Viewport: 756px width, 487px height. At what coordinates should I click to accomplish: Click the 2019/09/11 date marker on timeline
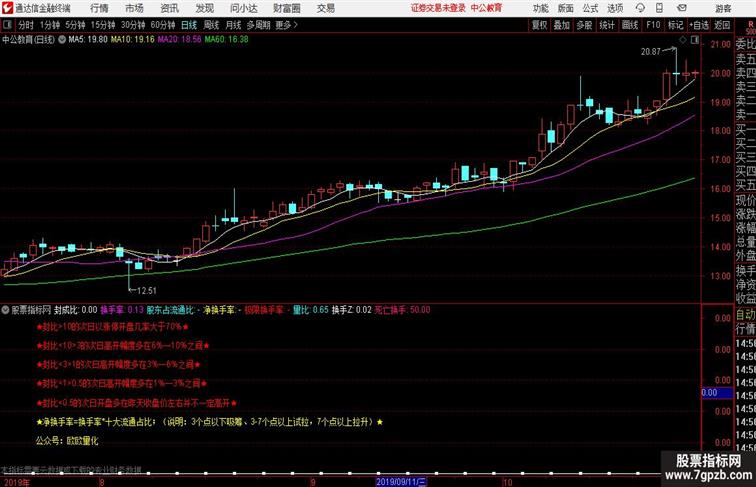click(401, 482)
